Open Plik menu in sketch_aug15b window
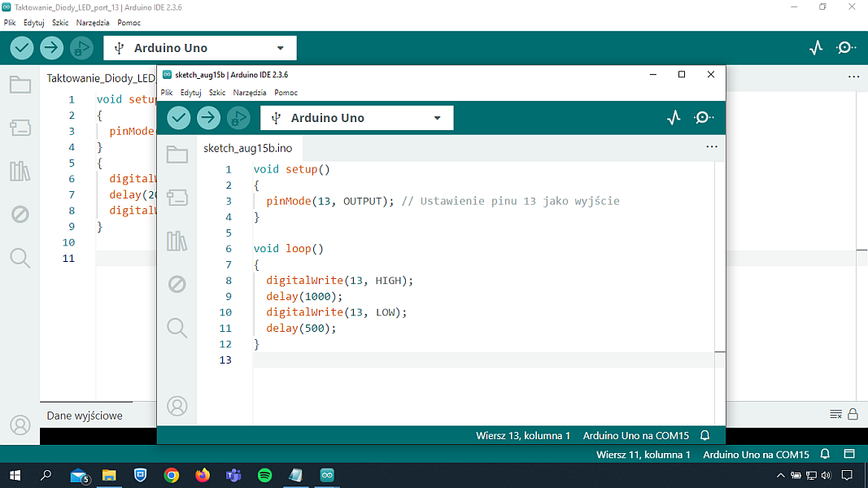The image size is (868, 488). [167, 93]
